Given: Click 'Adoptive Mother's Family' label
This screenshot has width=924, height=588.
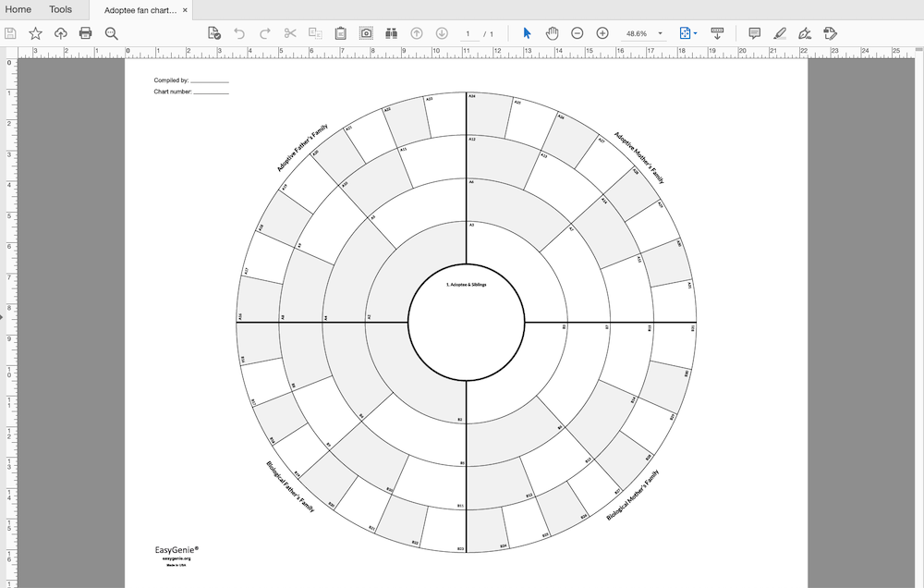Looking at the screenshot, I should pos(639,158).
